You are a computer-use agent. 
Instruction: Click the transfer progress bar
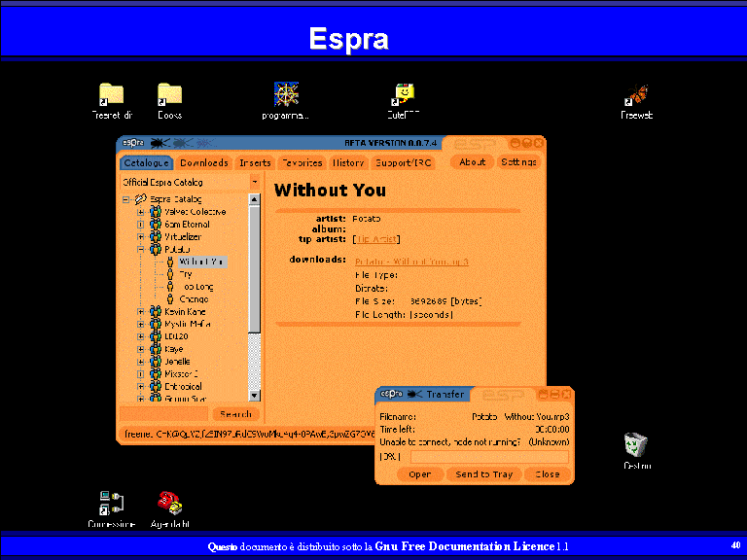tap(489, 457)
